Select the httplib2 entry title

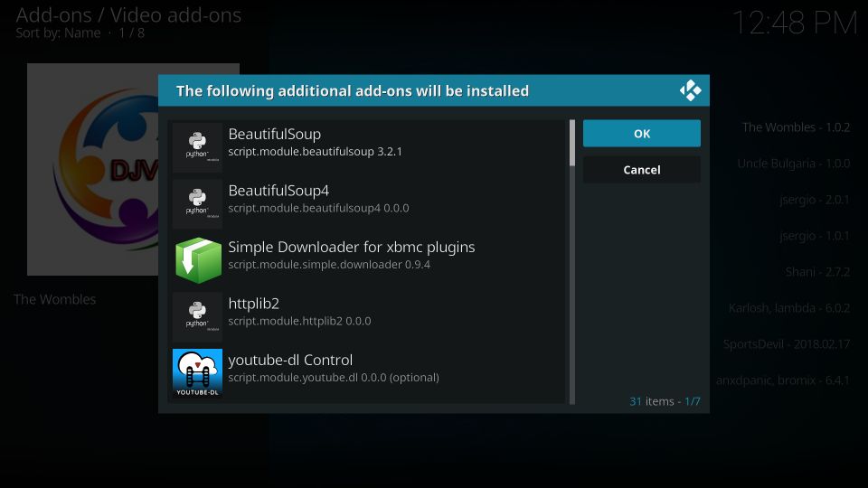click(253, 304)
